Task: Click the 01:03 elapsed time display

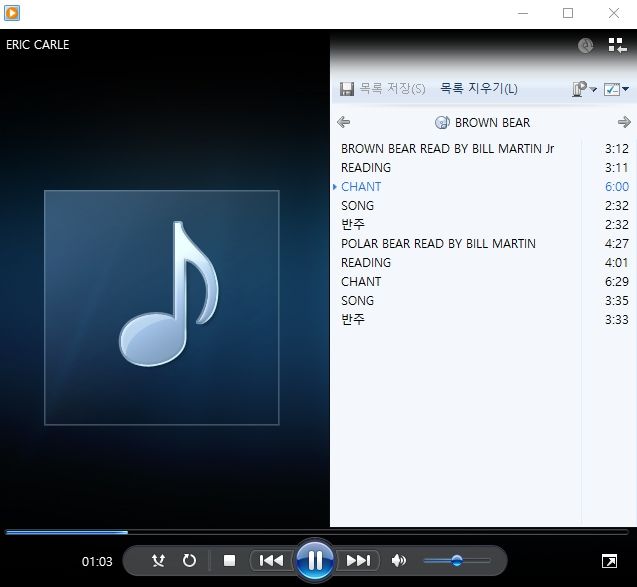Action: 97,561
